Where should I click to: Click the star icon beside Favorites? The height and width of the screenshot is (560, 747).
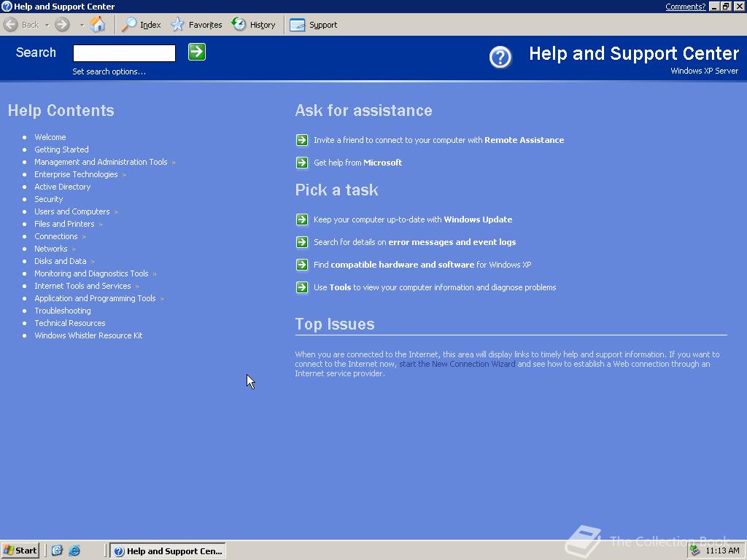178,25
